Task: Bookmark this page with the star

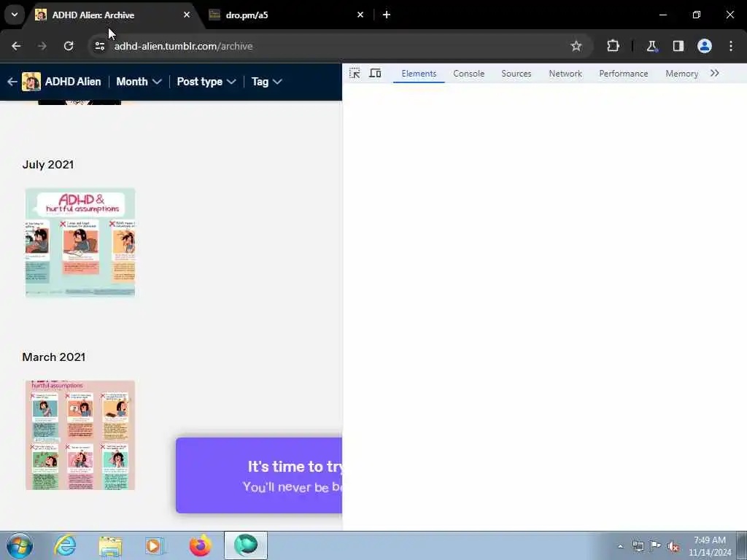Action: point(576,46)
